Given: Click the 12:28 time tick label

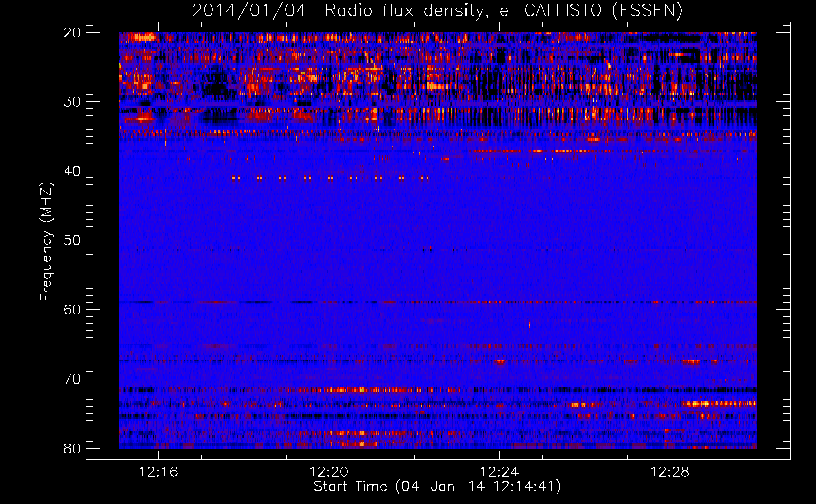Looking at the screenshot, I should pos(670,472).
